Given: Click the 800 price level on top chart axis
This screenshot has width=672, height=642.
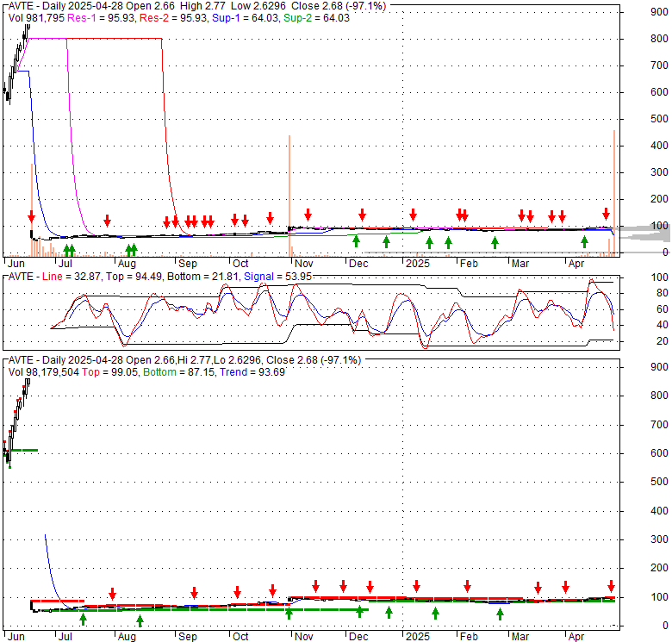Looking at the screenshot, I should pyautogui.click(x=661, y=39).
